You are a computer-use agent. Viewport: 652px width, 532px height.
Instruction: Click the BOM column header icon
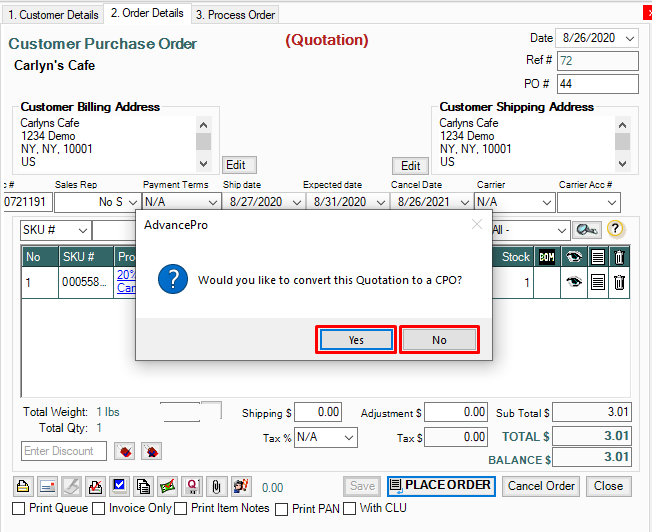(547, 257)
